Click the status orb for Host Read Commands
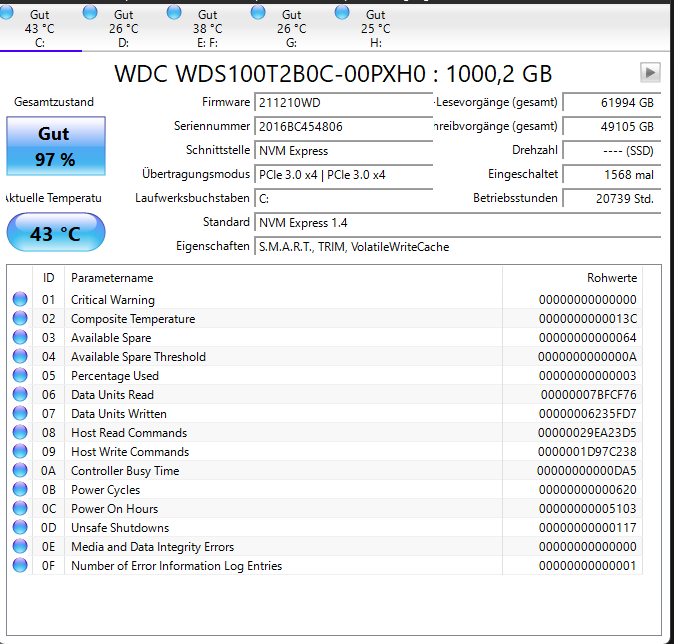 (x=20, y=432)
